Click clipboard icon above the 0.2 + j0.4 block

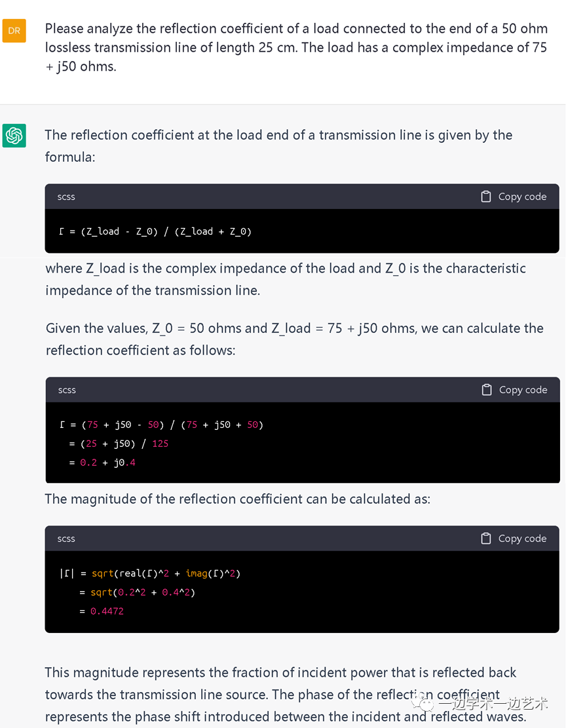(x=487, y=390)
